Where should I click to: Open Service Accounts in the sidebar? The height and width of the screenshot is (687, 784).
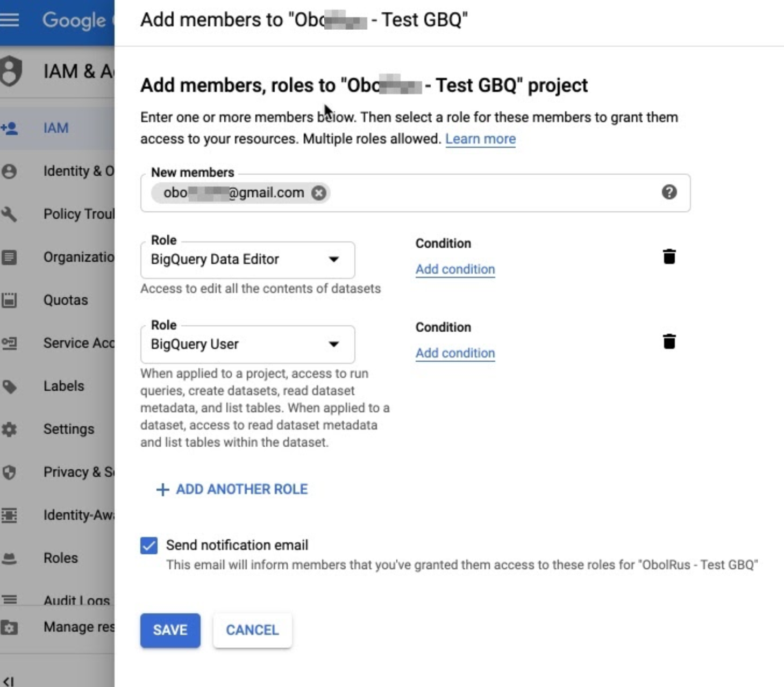coord(79,343)
